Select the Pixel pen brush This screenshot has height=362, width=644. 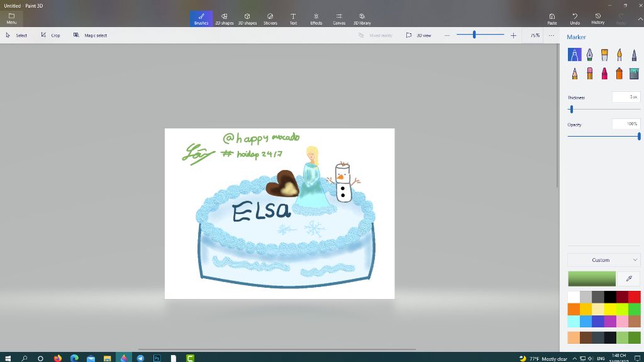tap(634, 54)
